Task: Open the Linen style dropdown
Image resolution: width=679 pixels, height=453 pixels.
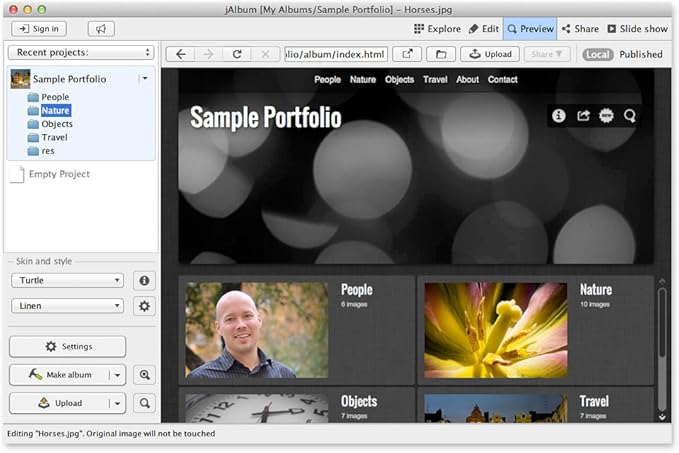Action: point(67,306)
